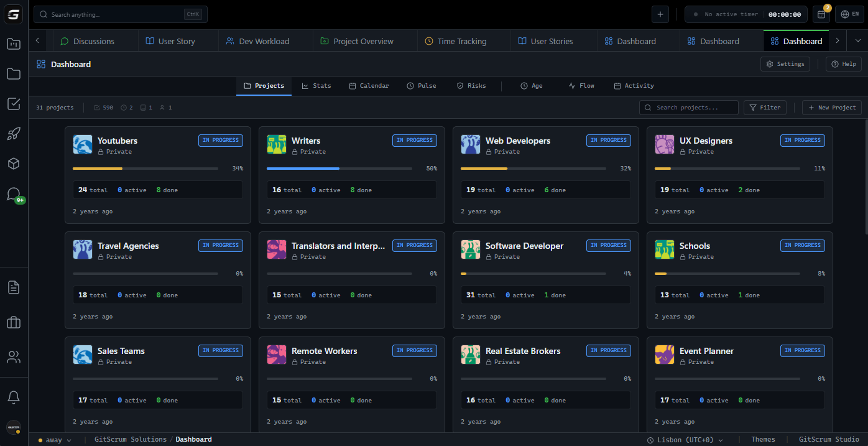868x446 pixels.
Task: Select the documents icon in the sidebar
Action: coord(14,287)
